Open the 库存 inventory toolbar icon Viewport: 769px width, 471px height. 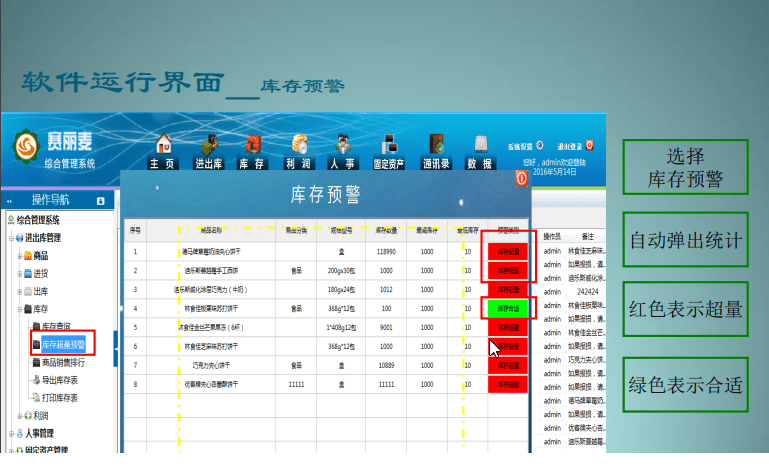252,152
